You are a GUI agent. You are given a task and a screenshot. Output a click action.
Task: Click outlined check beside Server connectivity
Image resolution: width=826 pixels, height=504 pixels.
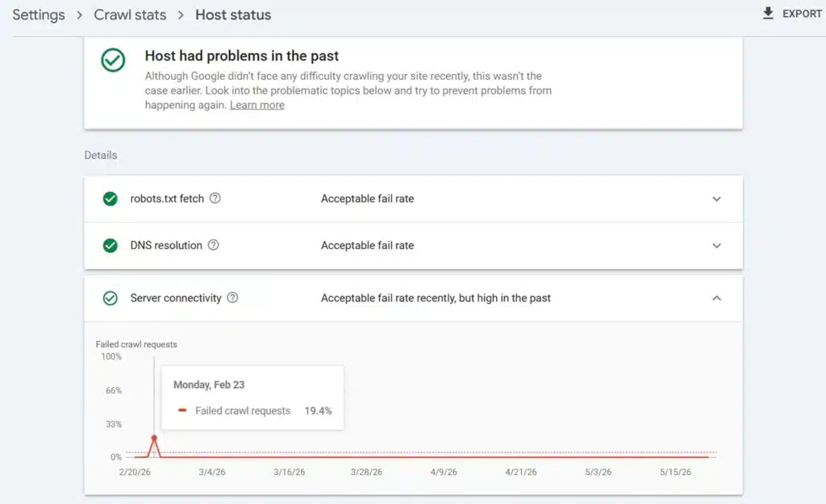(110, 298)
